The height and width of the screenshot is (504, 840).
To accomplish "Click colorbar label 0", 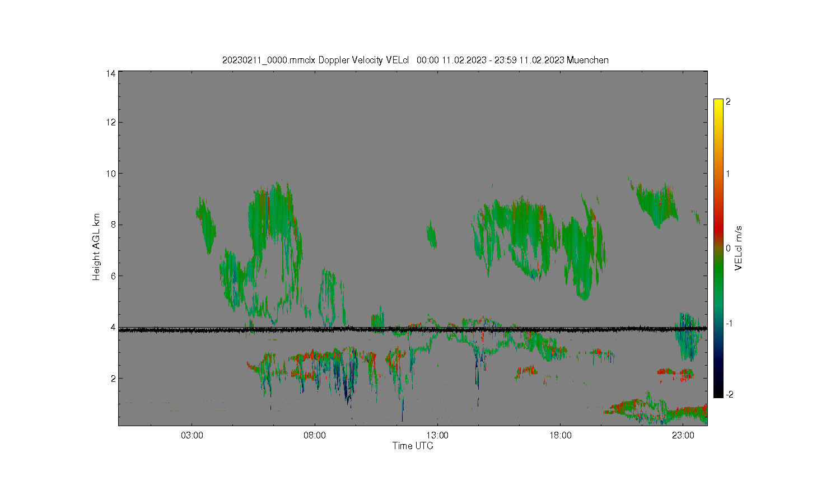I will (728, 248).
